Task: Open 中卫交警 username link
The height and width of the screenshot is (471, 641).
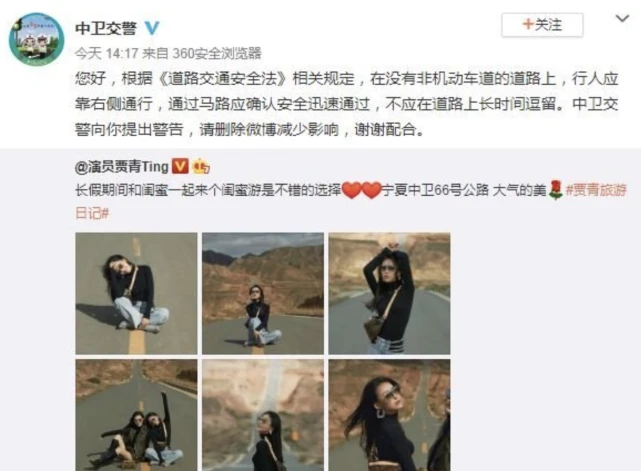Action: coord(106,28)
